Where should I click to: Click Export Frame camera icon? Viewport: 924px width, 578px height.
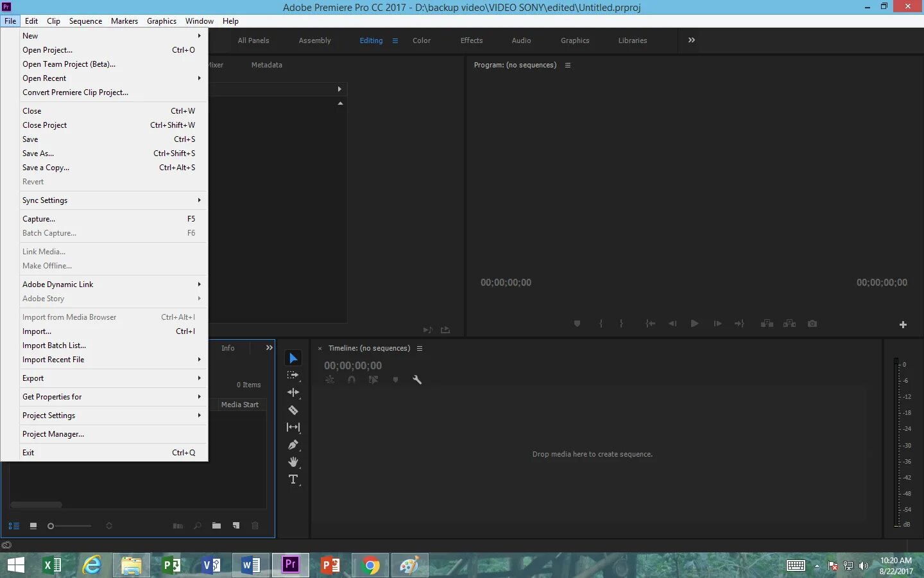[x=812, y=324]
